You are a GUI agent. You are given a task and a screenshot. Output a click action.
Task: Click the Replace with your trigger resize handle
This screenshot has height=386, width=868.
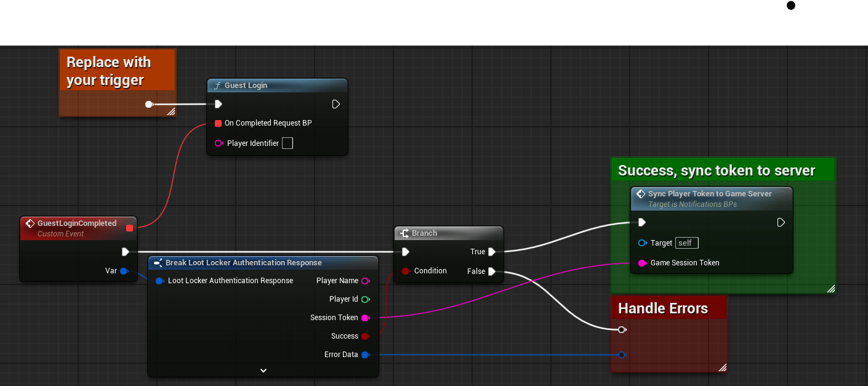(171, 111)
